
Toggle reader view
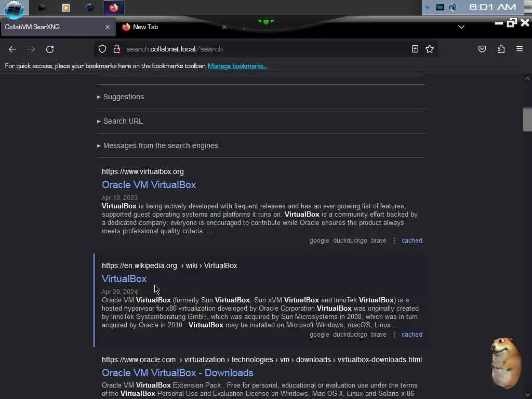(415, 49)
